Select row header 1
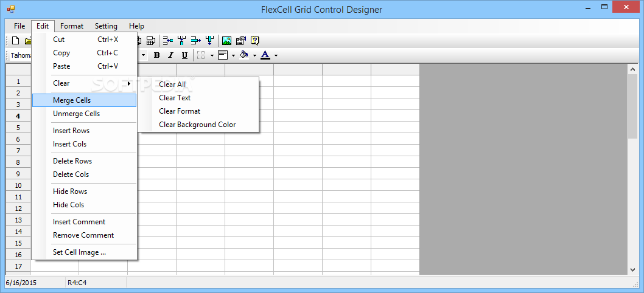This screenshot has height=293, width=644. (x=18, y=81)
